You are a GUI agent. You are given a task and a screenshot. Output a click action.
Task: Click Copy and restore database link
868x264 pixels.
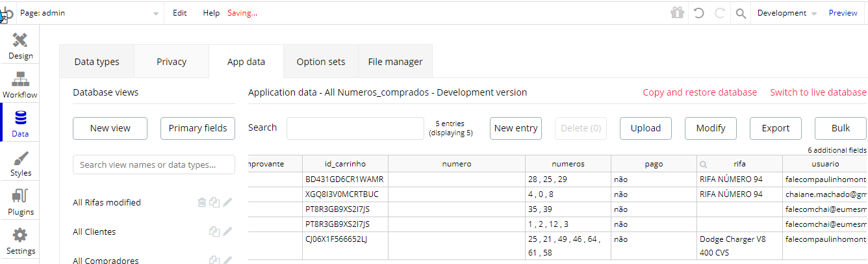point(700,92)
